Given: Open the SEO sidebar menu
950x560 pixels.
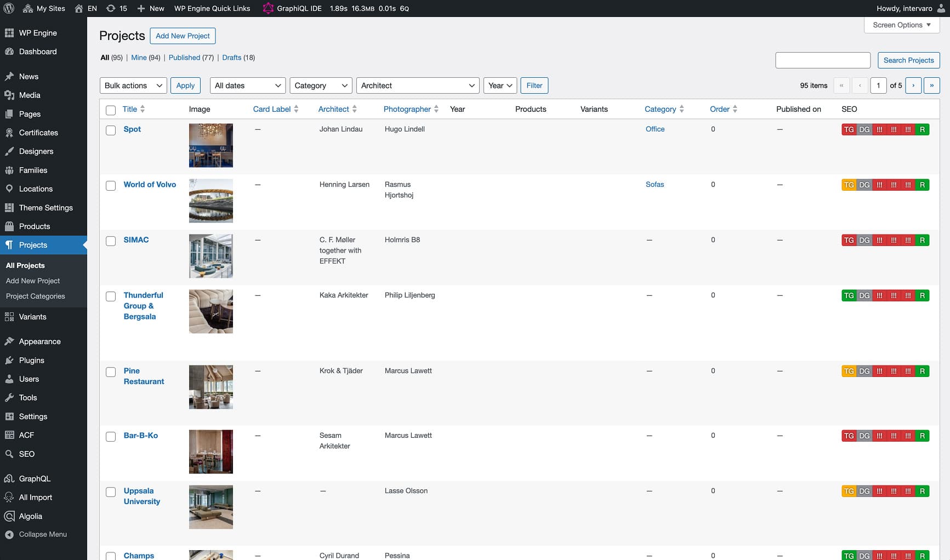Looking at the screenshot, I should pos(26,454).
